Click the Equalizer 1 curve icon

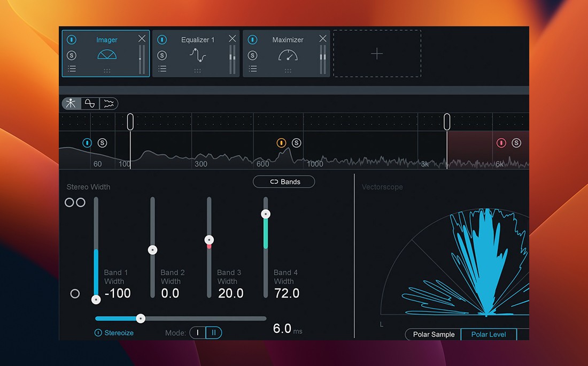(197, 55)
